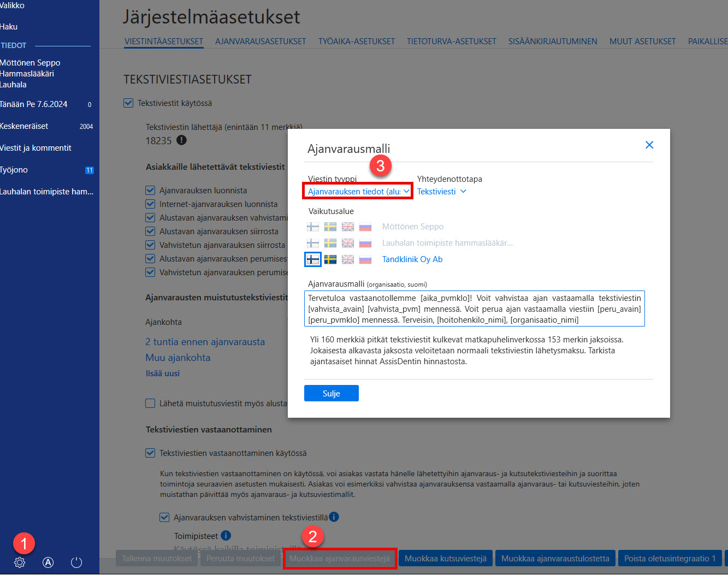
Task: Switch to TIETOTURVA-ASETUKSET tab
Action: click(x=452, y=41)
